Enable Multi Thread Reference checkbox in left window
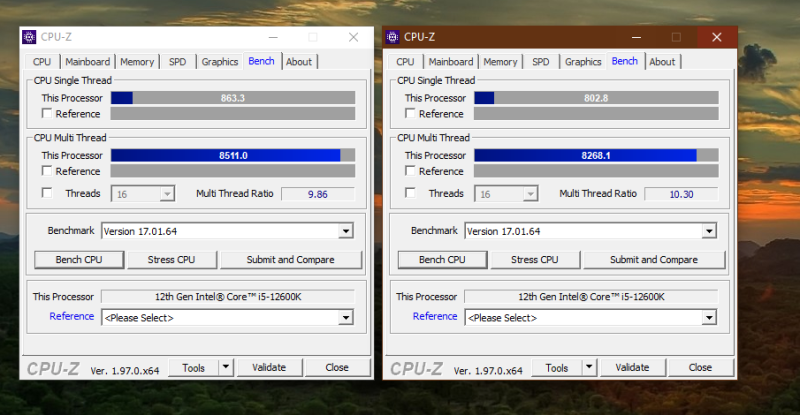The height and width of the screenshot is (415, 800). pos(47,170)
